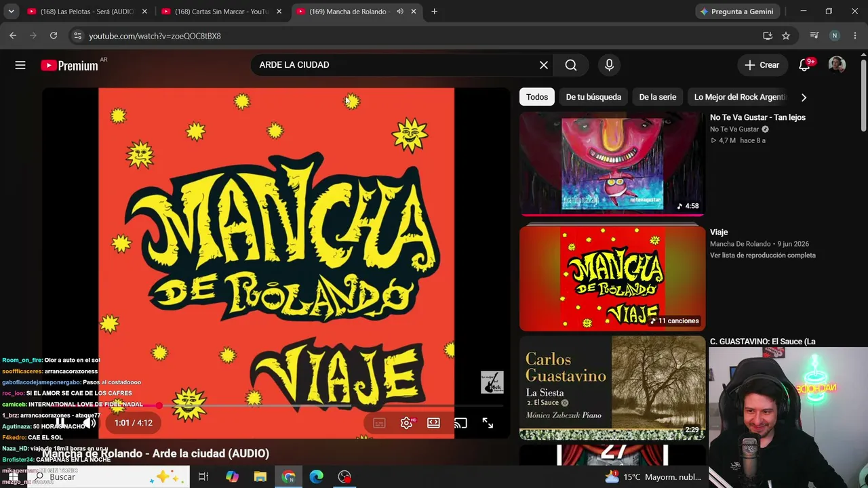Mute the video player volume

(90, 423)
